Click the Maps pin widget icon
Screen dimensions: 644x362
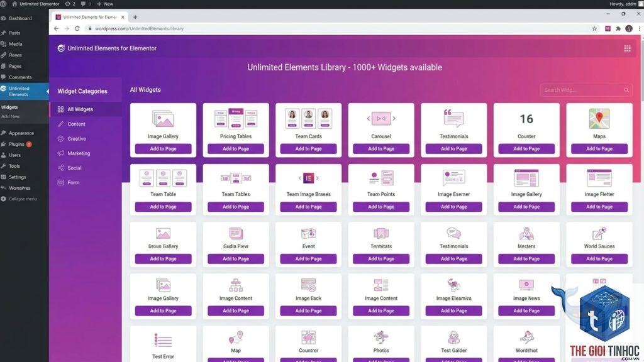(x=599, y=119)
